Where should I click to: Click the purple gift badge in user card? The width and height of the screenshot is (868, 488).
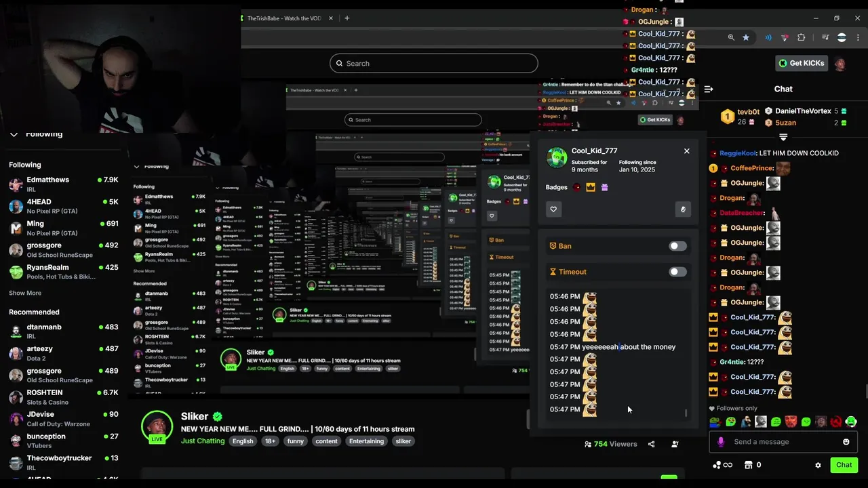pos(604,188)
